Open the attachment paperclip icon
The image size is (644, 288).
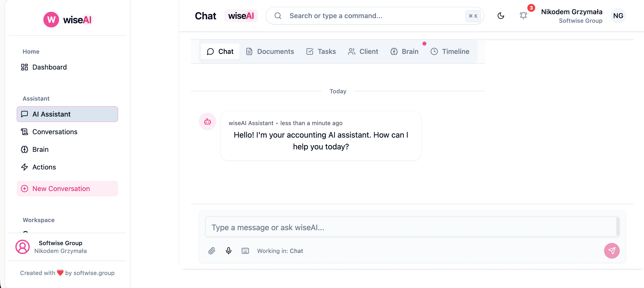point(212,251)
